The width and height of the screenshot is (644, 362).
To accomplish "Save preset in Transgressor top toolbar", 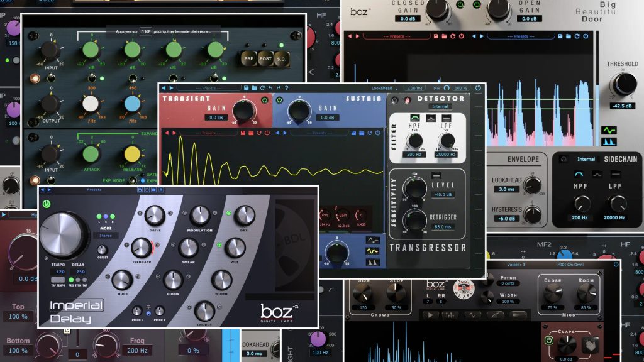I will [246, 88].
